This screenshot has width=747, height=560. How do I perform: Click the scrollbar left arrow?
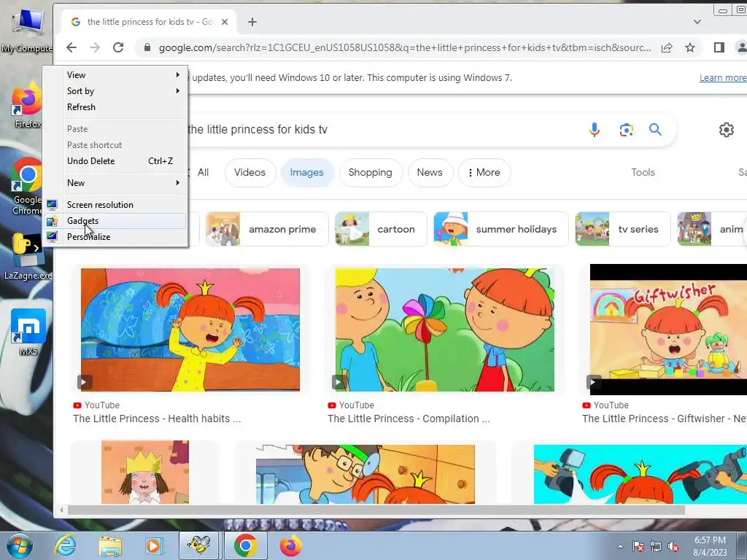pos(61,510)
